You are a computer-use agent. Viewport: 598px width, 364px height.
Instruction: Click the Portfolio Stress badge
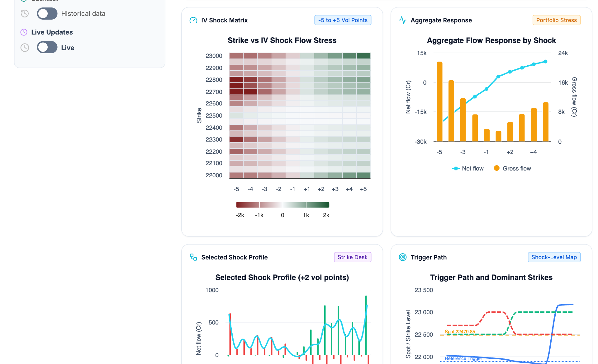pos(556,20)
